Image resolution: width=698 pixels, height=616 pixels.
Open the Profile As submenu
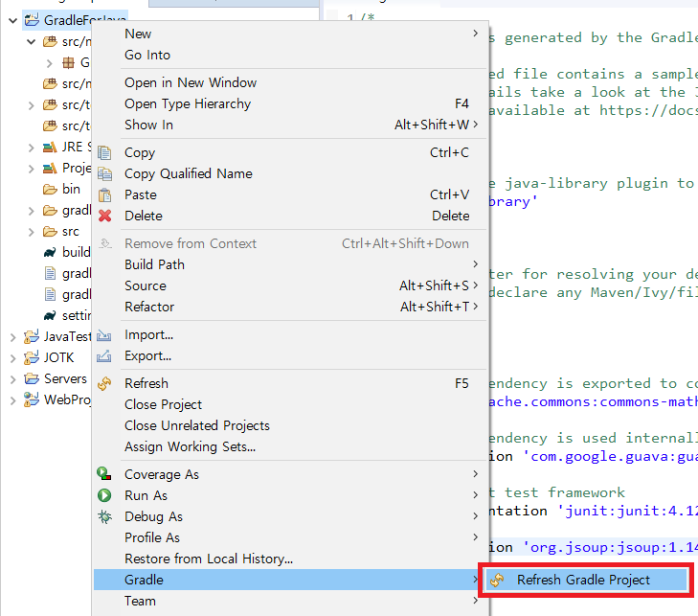click(291, 537)
